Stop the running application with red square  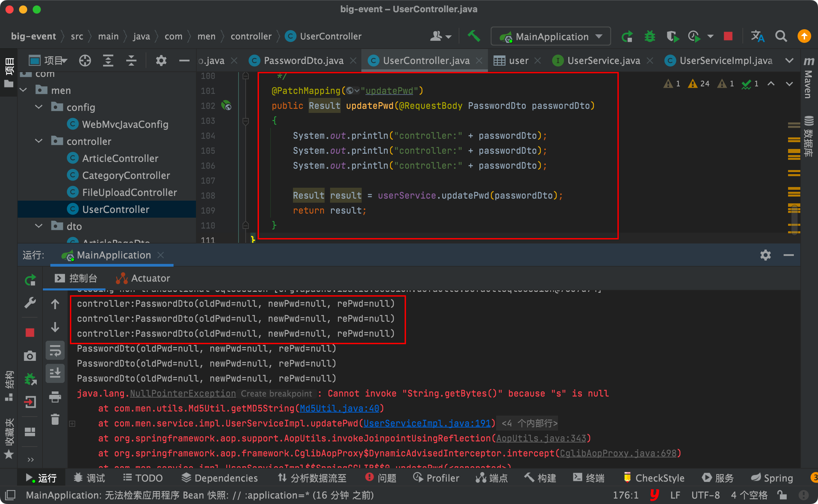[728, 36]
